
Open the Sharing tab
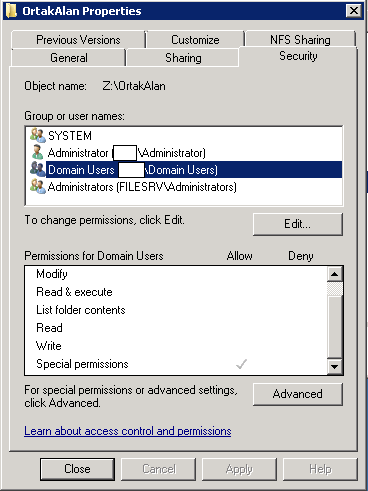[183, 58]
